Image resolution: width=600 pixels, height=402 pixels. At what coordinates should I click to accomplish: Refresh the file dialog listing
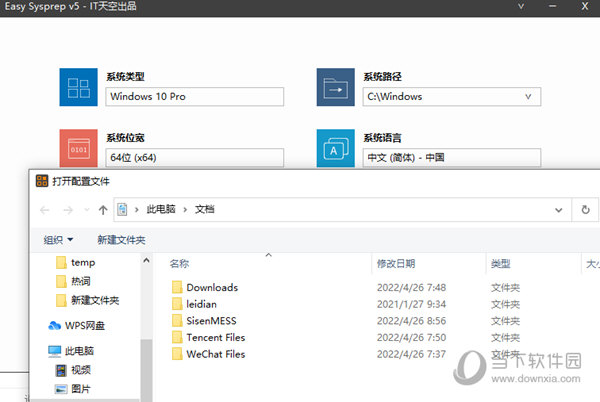585,210
